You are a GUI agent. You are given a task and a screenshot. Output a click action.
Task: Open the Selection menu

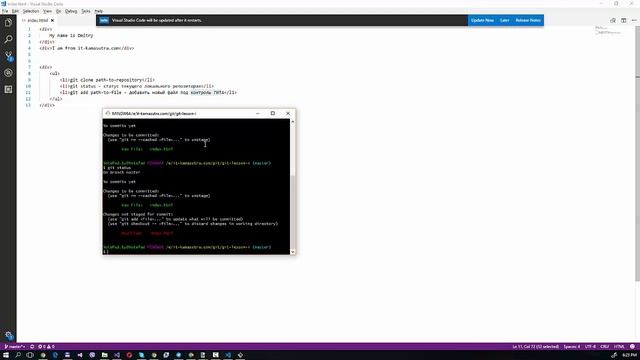[31, 11]
